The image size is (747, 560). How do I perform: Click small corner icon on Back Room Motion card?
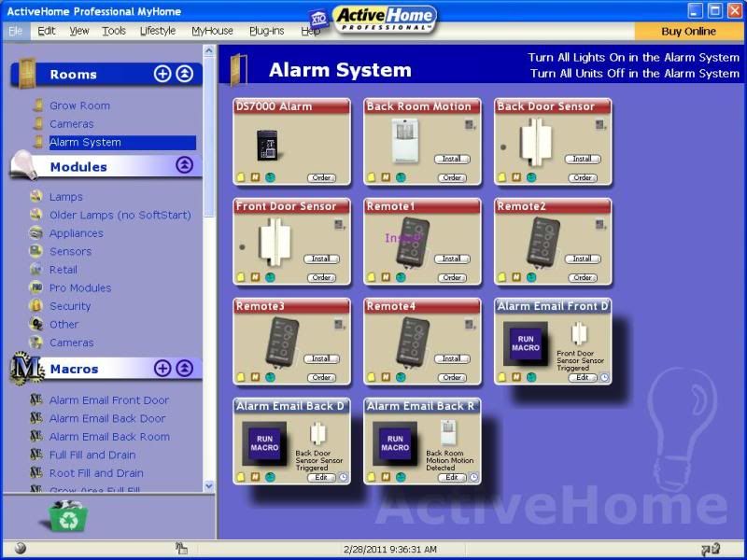tap(471, 125)
